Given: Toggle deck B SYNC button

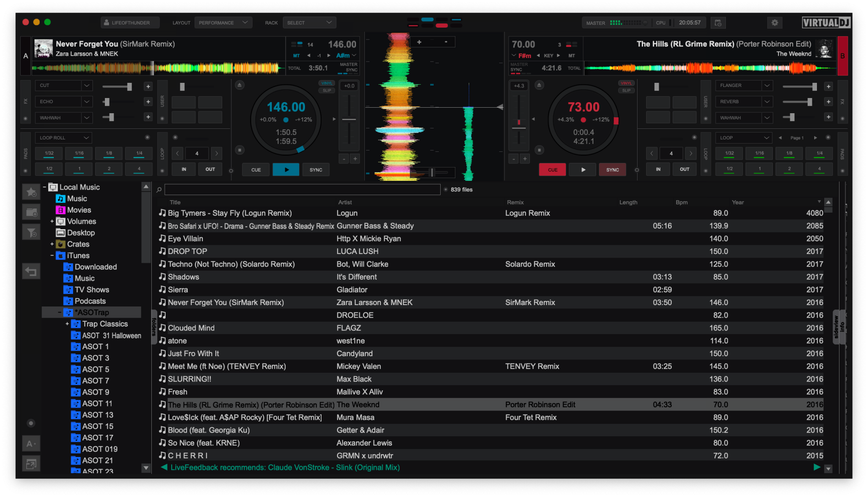Looking at the screenshot, I should pos(612,170).
